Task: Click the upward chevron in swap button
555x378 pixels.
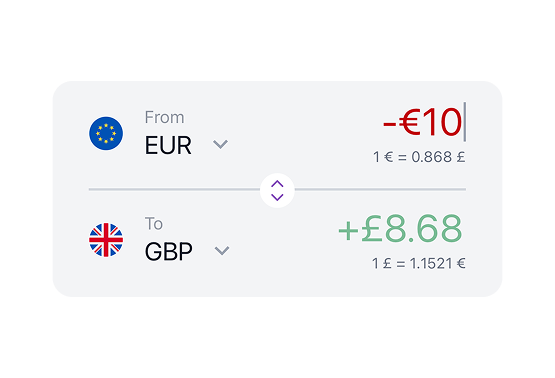Action: [x=277, y=184]
